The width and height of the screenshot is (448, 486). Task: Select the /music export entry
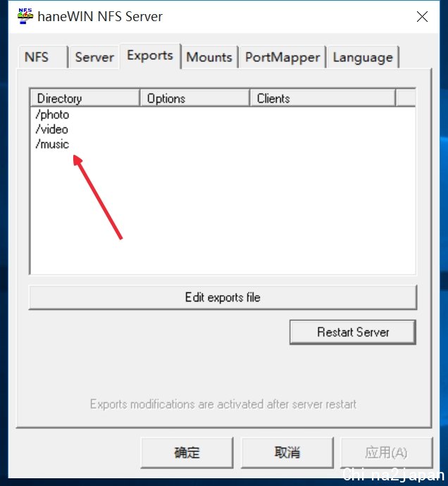52,144
